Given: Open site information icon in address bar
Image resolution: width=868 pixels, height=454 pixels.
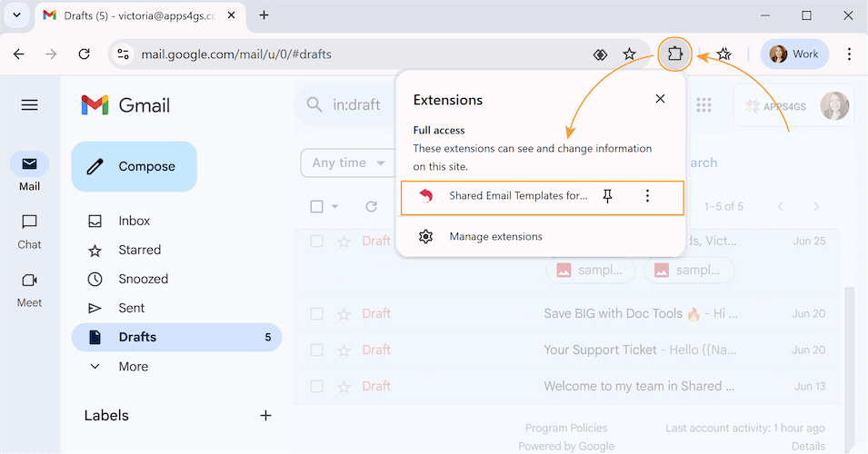Looking at the screenshot, I should pyautogui.click(x=123, y=54).
